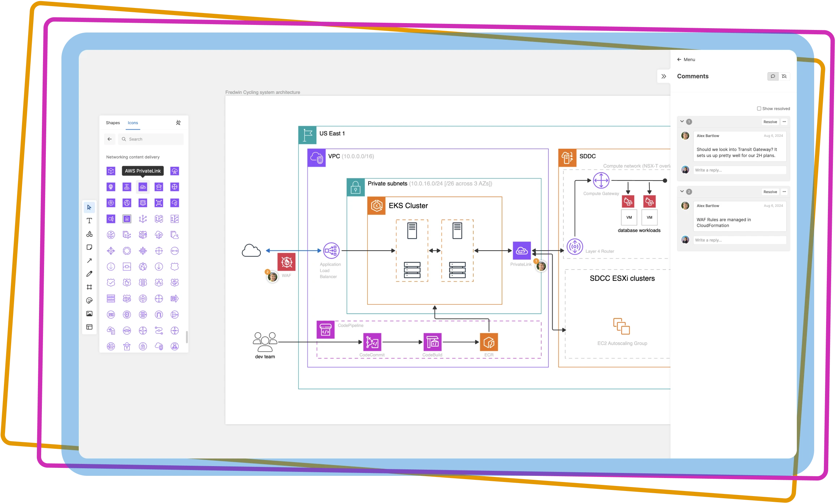
Task: Select the Frame tool
Action: pos(89,287)
